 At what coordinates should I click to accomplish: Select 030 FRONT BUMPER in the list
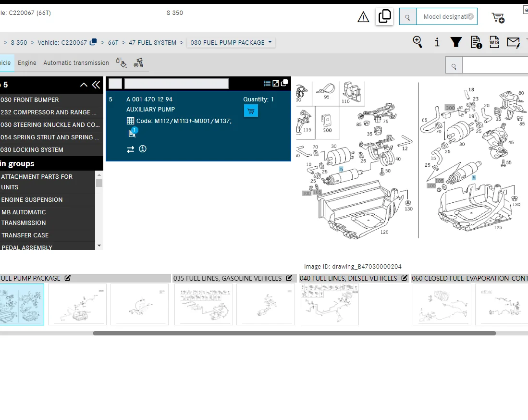pyautogui.click(x=50, y=99)
